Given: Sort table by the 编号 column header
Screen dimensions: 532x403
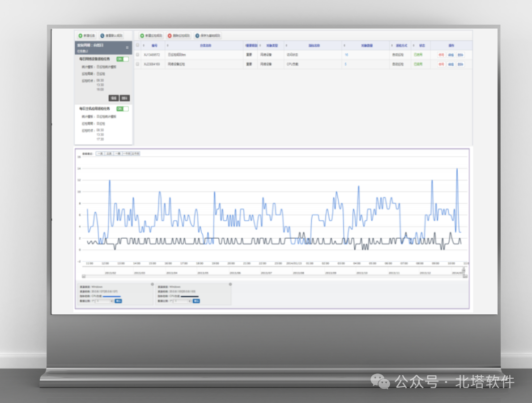Looking at the screenshot, I should click(x=154, y=45).
